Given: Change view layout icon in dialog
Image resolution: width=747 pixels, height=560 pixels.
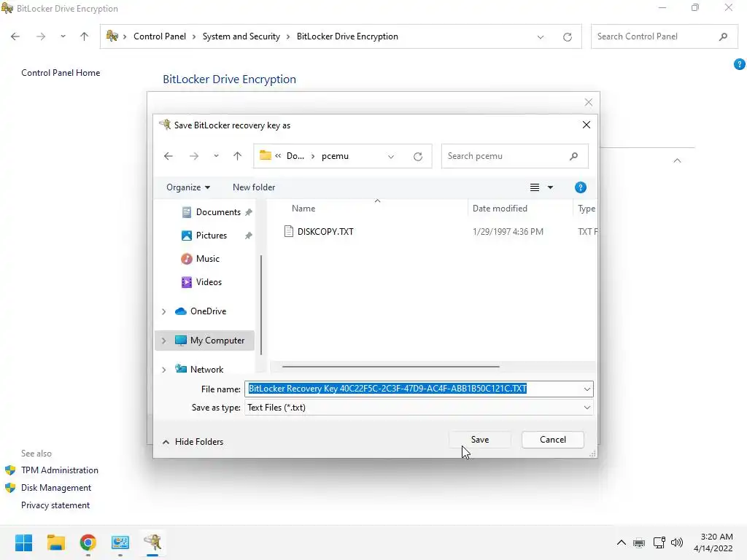Looking at the screenshot, I should (535, 187).
